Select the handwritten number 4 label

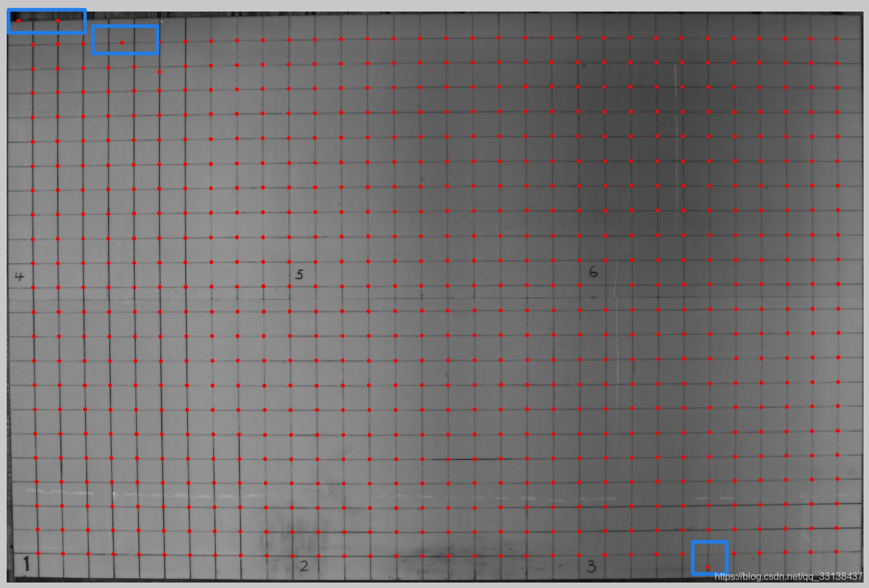click(x=20, y=276)
